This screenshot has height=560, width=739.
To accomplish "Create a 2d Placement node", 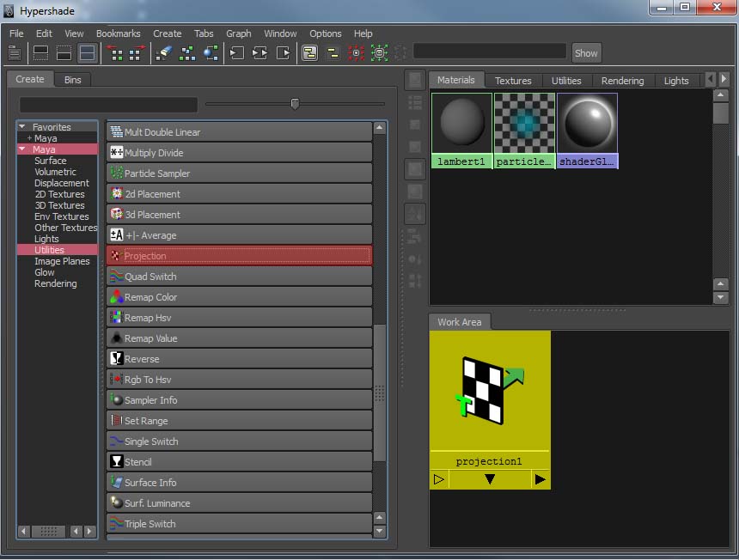I will [x=240, y=194].
